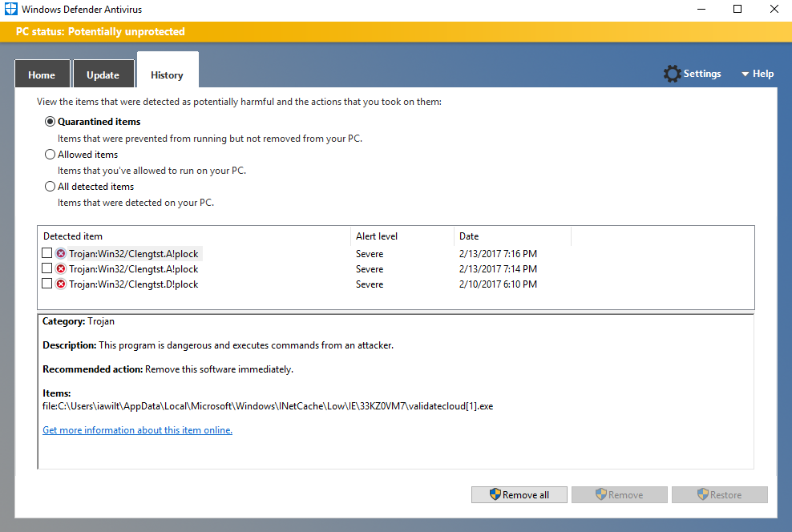Click the Detected item column header
The width and height of the screenshot is (792, 532).
pyautogui.click(x=192, y=236)
